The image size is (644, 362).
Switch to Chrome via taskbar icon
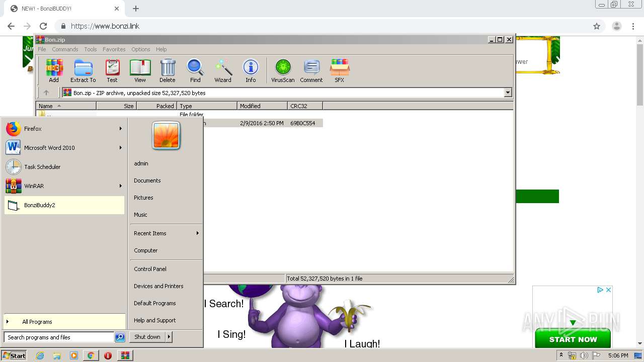point(91,355)
